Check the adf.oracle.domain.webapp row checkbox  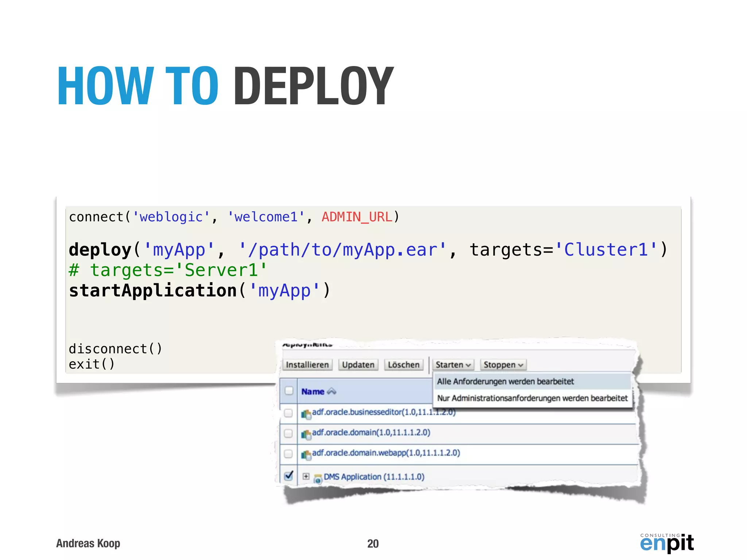[x=288, y=454]
